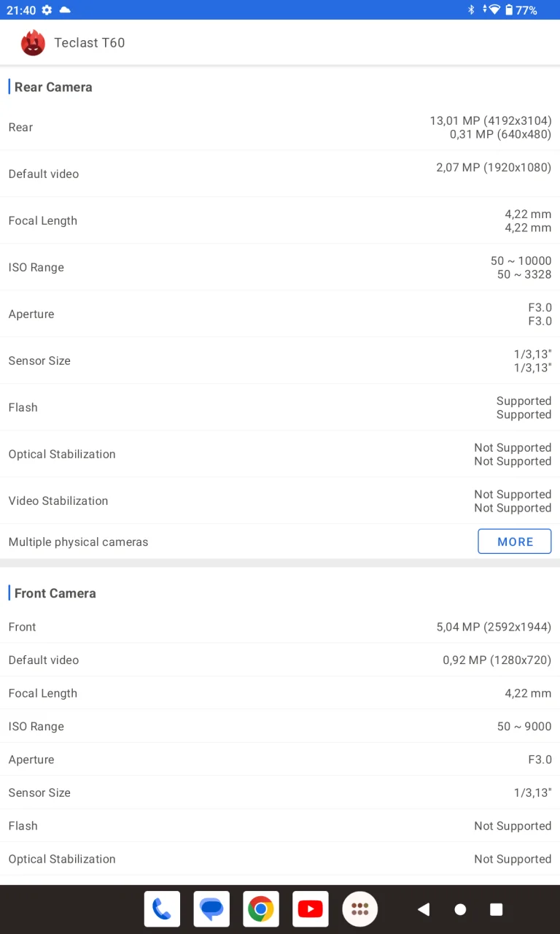Open Google Messages from the dock
Screen dimensions: 560x934
tap(211, 909)
